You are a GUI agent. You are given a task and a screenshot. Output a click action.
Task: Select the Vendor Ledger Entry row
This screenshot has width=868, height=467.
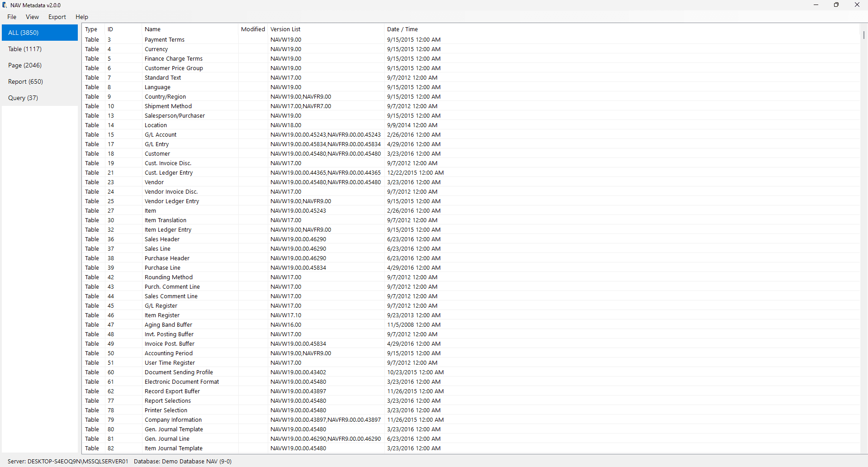(x=471, y=201)
